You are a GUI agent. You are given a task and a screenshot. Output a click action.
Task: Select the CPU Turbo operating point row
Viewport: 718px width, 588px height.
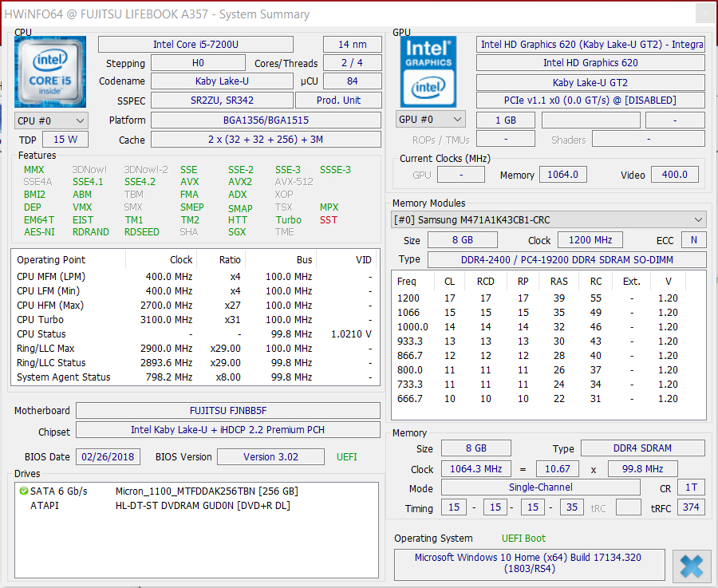[195, 320]
